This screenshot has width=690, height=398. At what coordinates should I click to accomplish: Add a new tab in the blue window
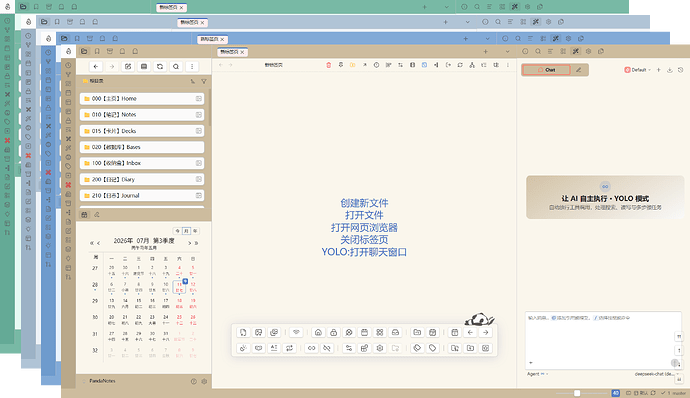click(466, 39)
